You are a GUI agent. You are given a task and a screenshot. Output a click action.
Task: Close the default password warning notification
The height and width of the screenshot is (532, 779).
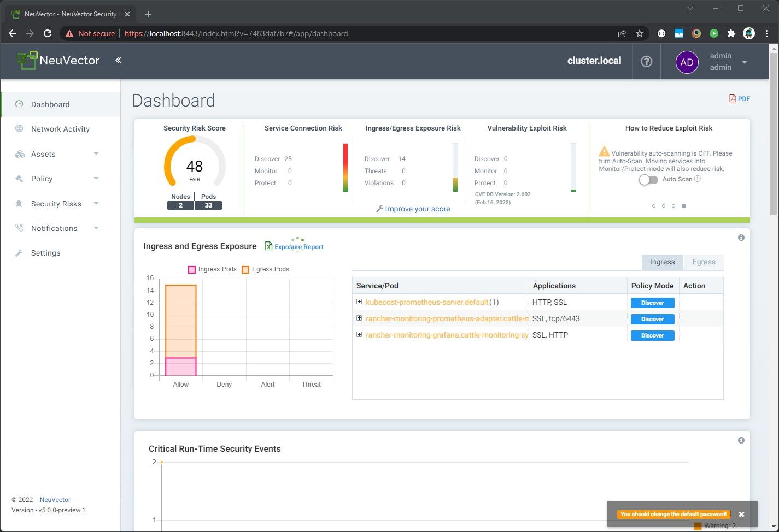(x=741, y=514)
